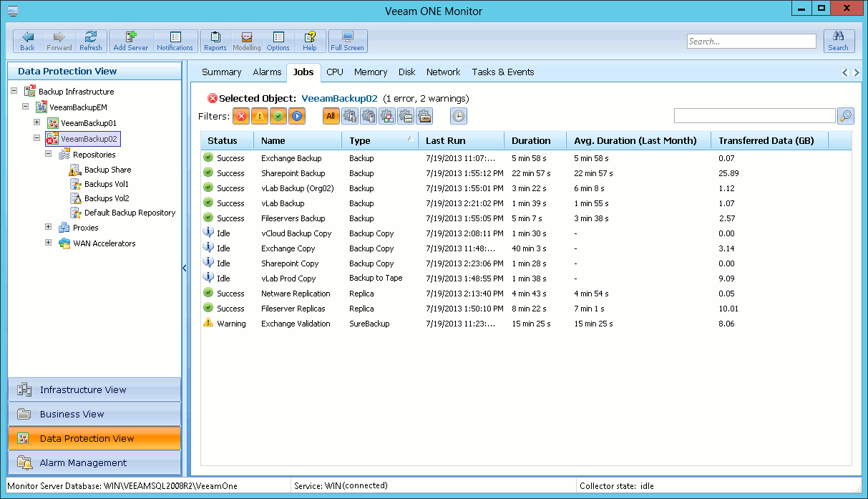Switch to Infrastructure View
This screenshot has height=499, width=868.
(x=94, y=390)
